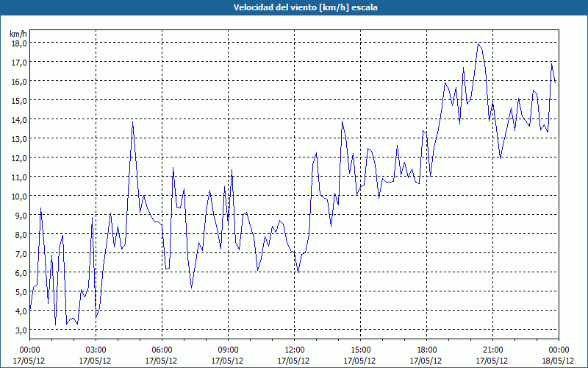588x368 pixels.
Task: Select the "17/05/12" date below "21:00"
Action: 492,361
